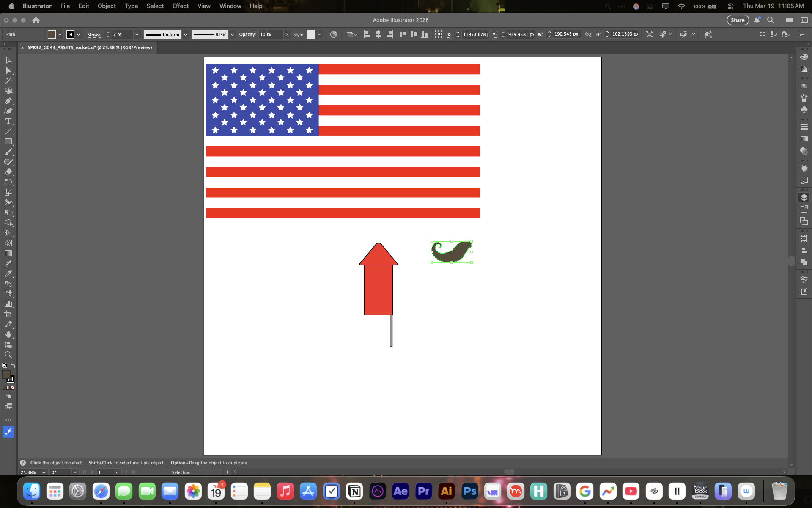The height and width of the screenshot is (508, 812).
Task: Click the Fill box in the toolbar
Action: [6, 375]
